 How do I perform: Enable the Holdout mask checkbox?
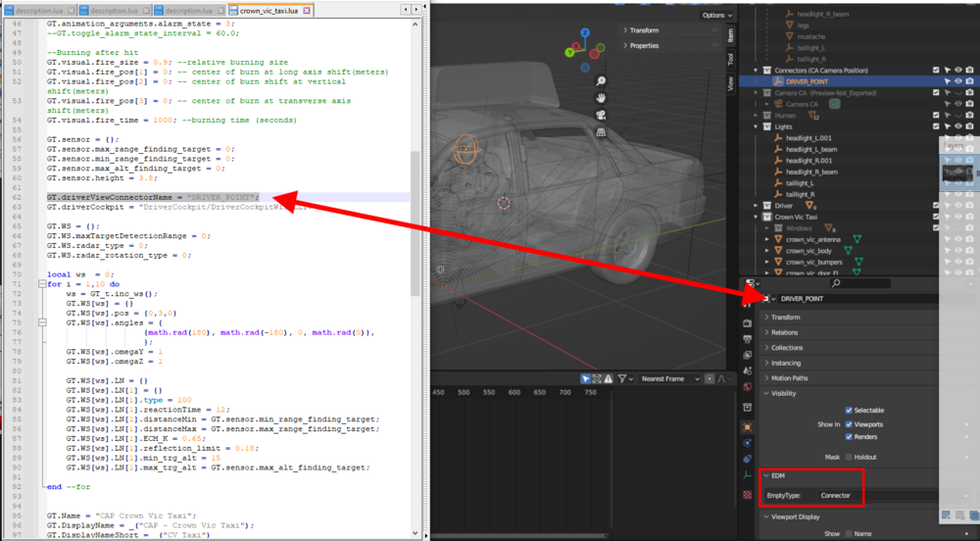click(x=849, y=457)
